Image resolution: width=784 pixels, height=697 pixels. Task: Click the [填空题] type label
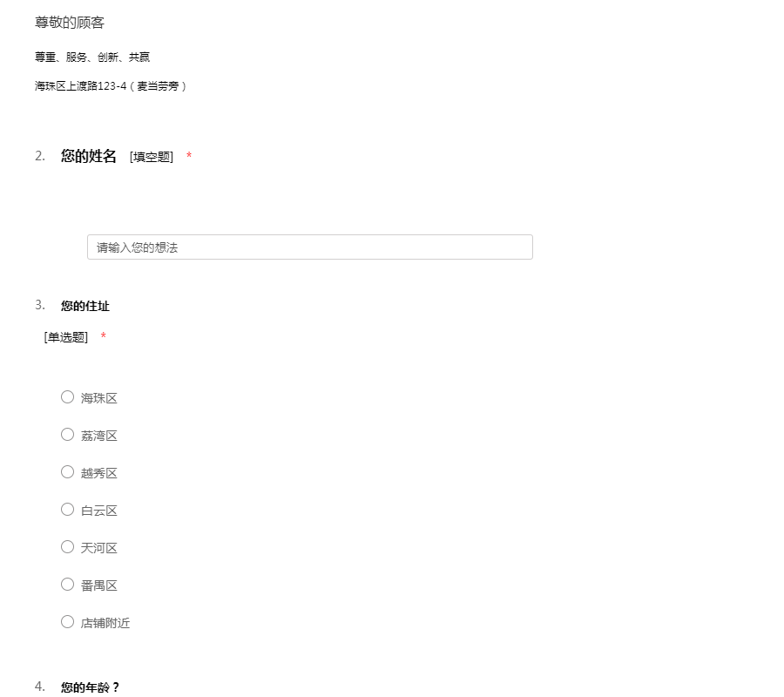pyautogui.click(x=152, y=157)
